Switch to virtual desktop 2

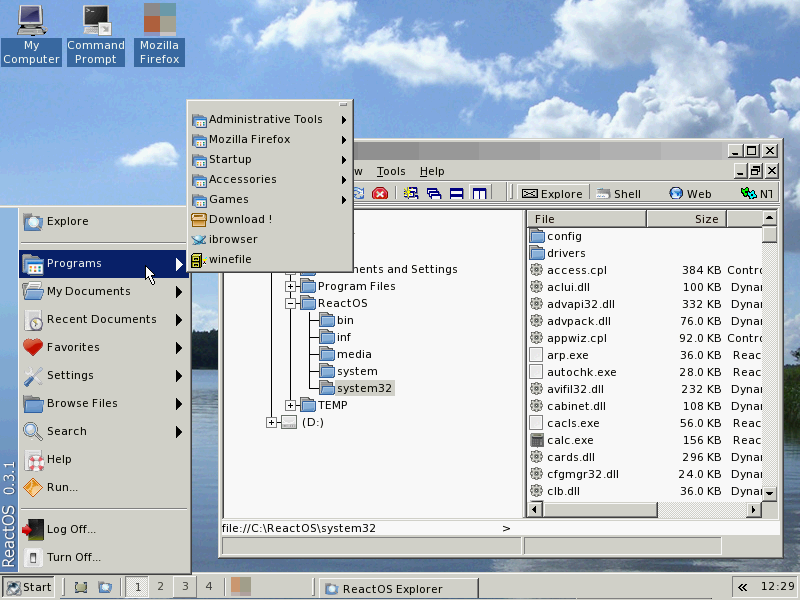(160, 587)
